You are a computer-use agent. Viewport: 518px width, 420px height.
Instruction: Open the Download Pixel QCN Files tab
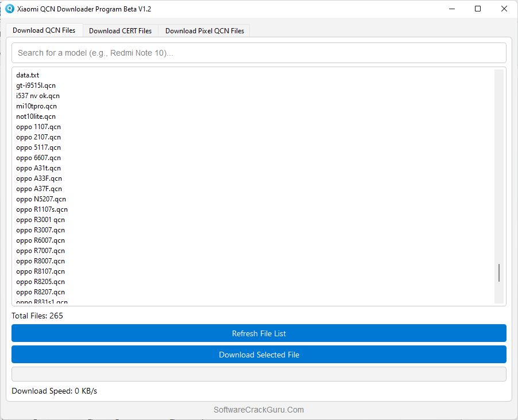tap(204, 31)
